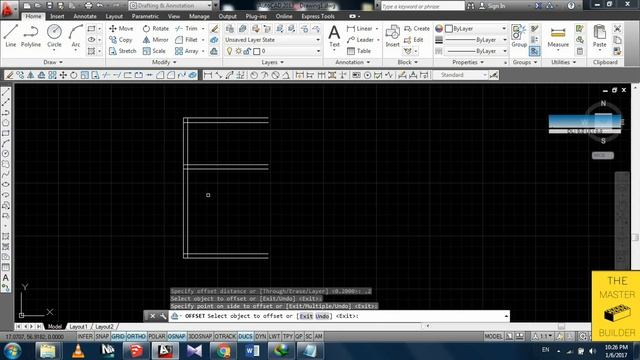Insert a Table

point(359,51)
